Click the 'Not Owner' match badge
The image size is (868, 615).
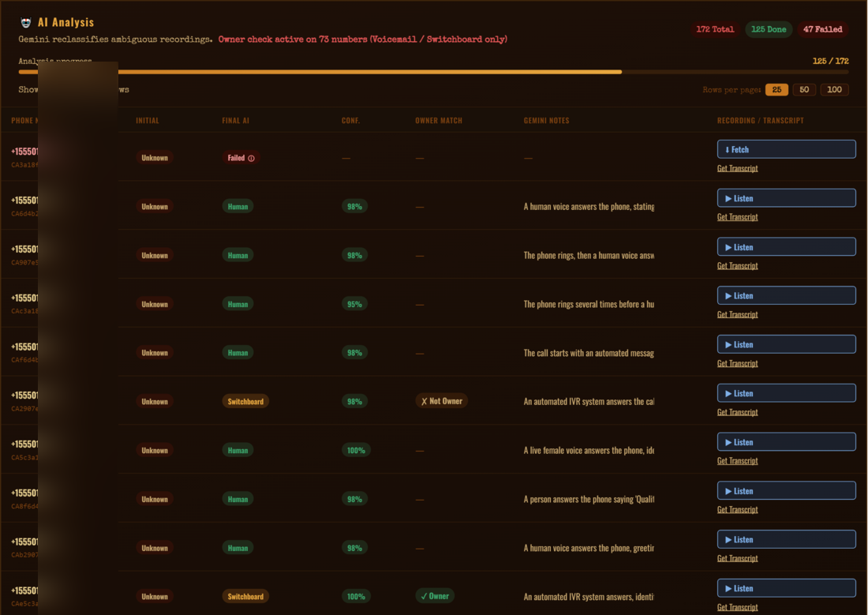tap(442, 401)
